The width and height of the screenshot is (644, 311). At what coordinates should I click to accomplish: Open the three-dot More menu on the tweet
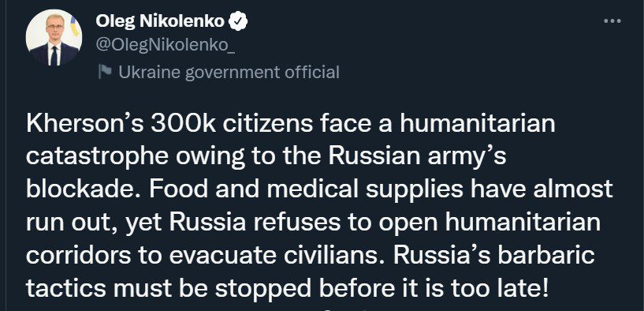pos(612,21)
